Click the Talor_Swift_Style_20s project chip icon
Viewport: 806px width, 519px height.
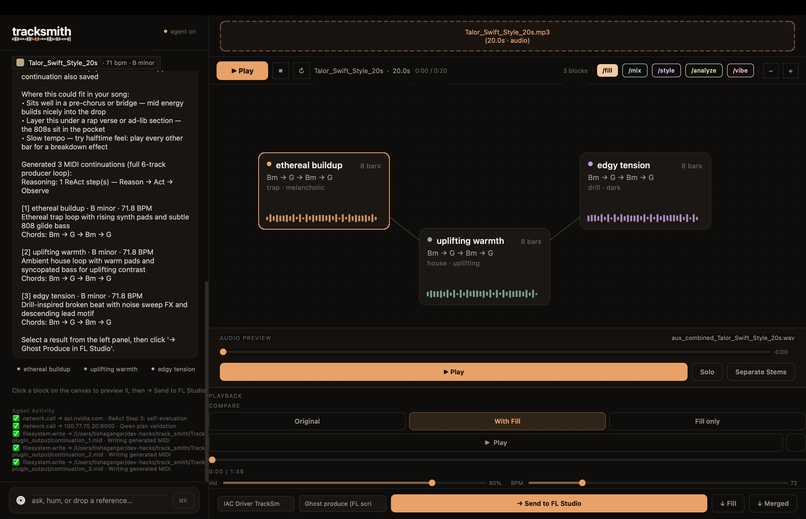pyautogui.click(x=21, y=63)
